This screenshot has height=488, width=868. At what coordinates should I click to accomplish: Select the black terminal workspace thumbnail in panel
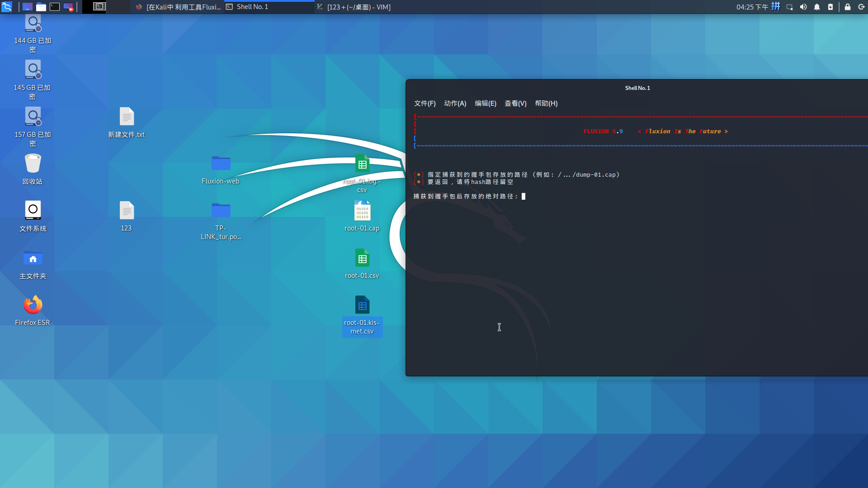(x=99, y=7)
